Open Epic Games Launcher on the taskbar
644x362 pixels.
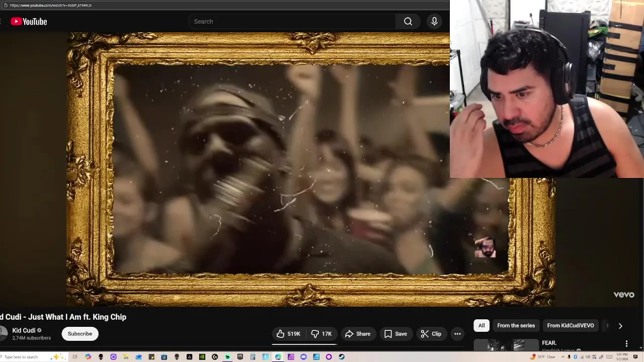240,357
